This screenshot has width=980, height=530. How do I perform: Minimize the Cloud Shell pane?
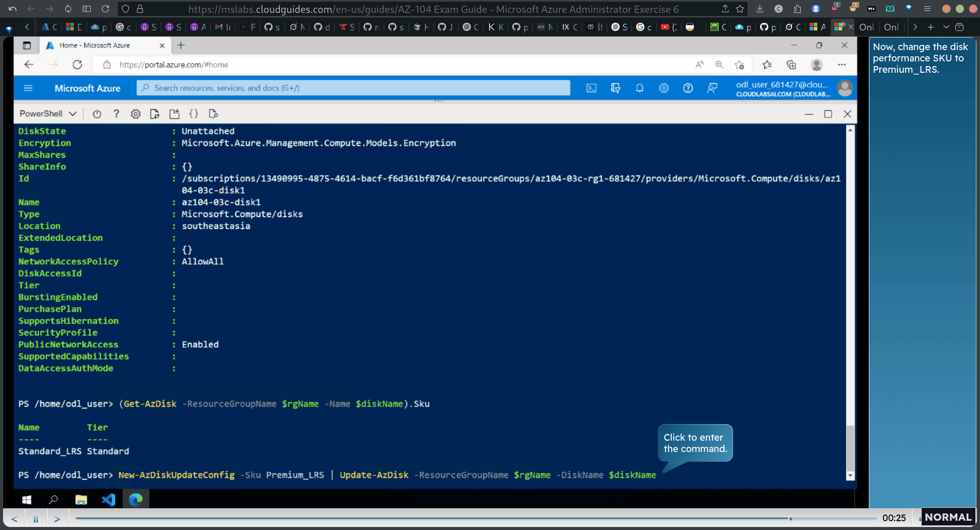pos(809,114)
